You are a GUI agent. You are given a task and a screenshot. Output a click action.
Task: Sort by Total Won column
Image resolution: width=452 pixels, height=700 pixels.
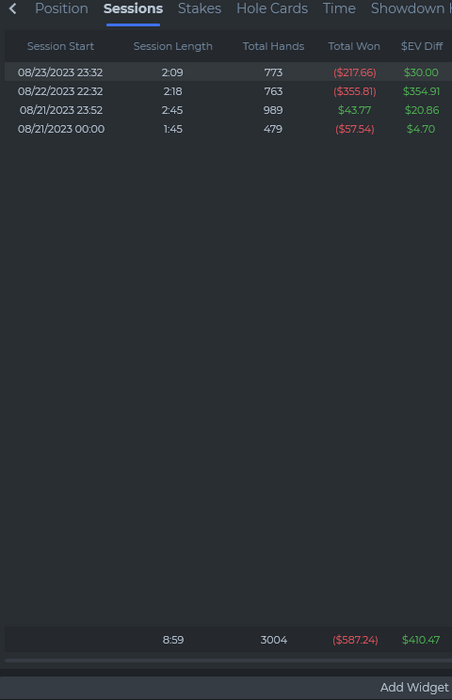354,46
